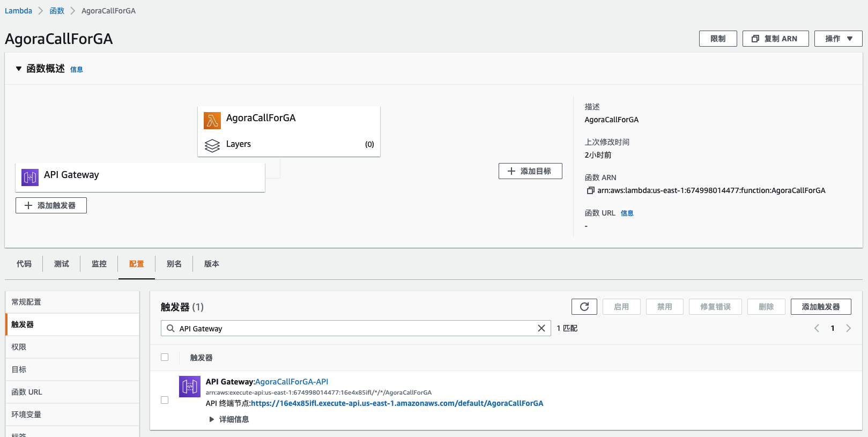Screen dimensions: 868x437
Task: Click the Lambda function icon in the overview diagram
Action: pyautogui.click(x=212, y=121)
